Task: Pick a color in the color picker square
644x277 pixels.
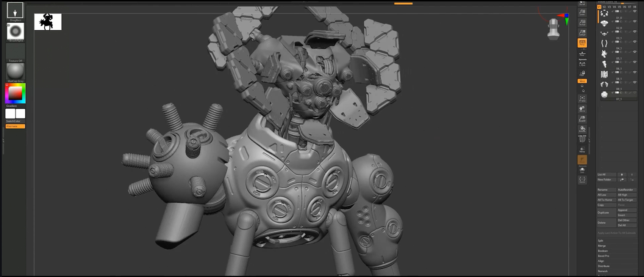Action: point(15,93)
